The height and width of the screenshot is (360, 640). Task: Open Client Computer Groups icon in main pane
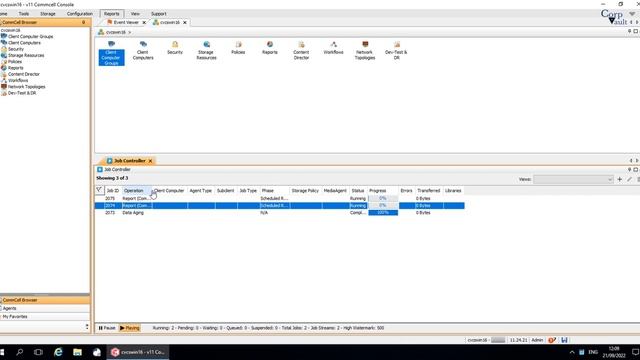tap(111, 53)
